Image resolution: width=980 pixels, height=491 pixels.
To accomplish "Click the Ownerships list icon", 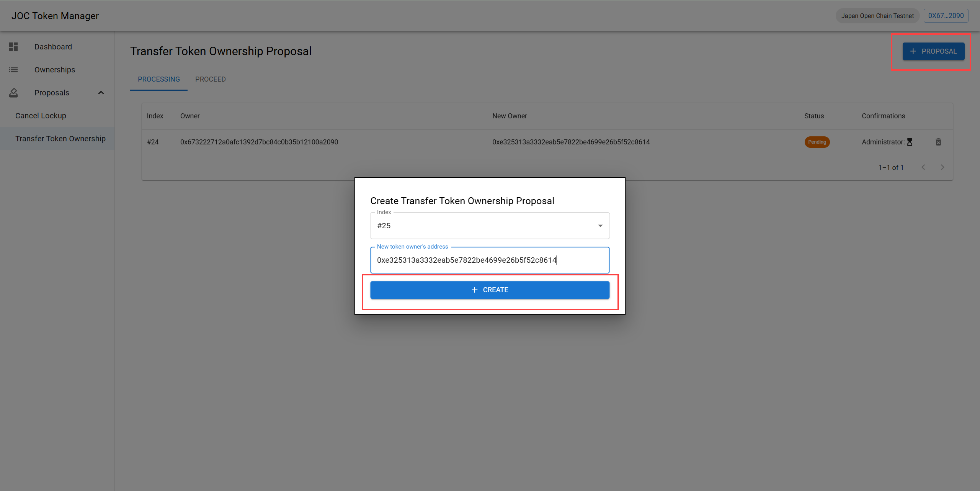I will pyautogui.click(x=13, y=70).
